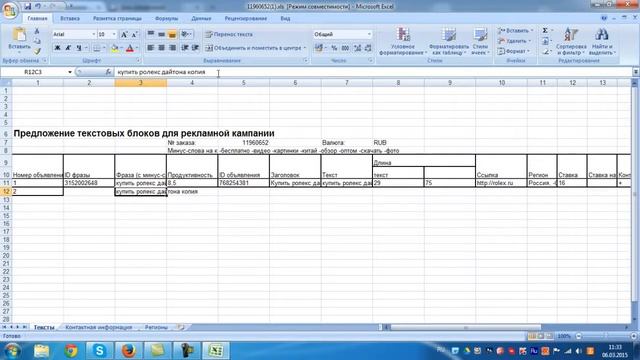Click the Increase Font Size icon
This screenshot has height=360, width=640.
point(124,34)
